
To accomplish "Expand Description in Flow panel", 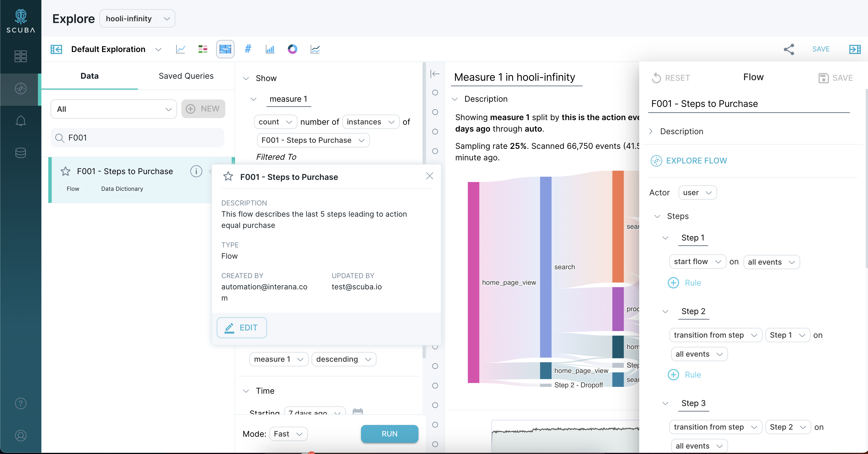I will [651, 131].
